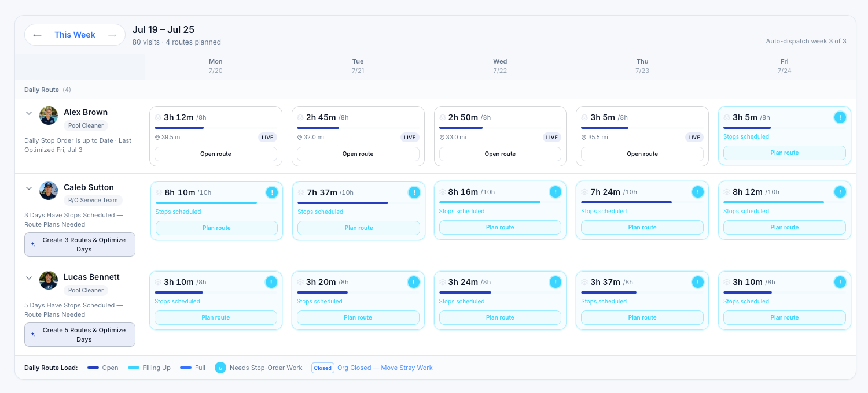Click Create 3 Routes & Optimize Days
The height and width of the screenshot is (393, 868).
[80, 244]
